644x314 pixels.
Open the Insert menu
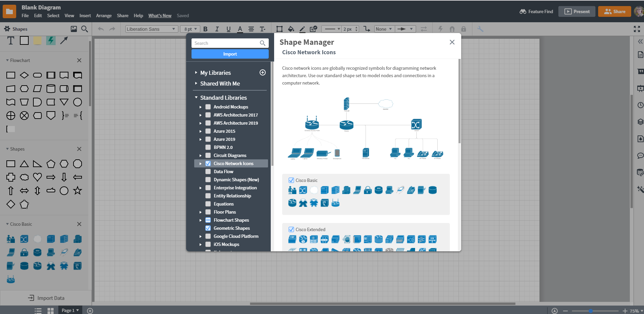pyautogui.click(x=85, y=15)
